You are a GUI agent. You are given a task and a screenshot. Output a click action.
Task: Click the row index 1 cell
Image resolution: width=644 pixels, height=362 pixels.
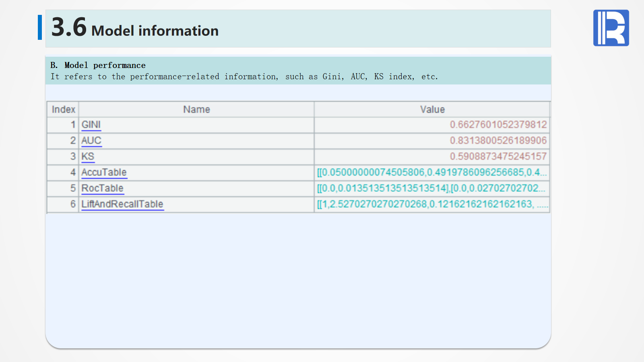tap(73, 125)
